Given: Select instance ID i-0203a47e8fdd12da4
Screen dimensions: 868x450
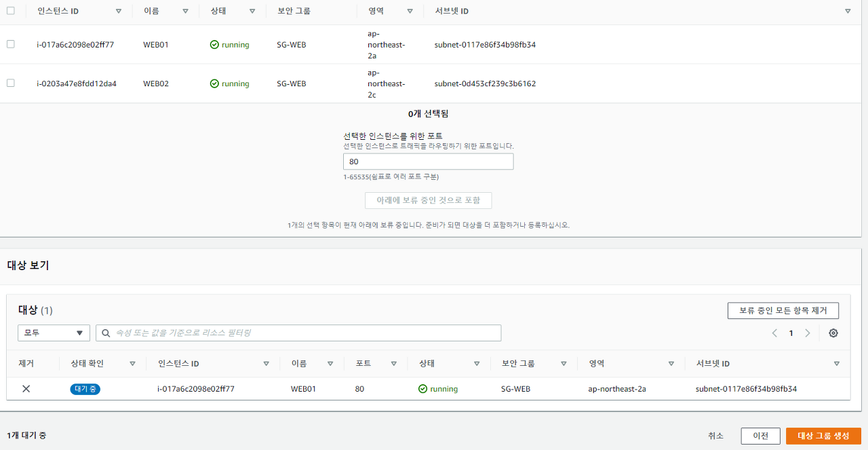Looking at the screenshot, I should (77, 83).
